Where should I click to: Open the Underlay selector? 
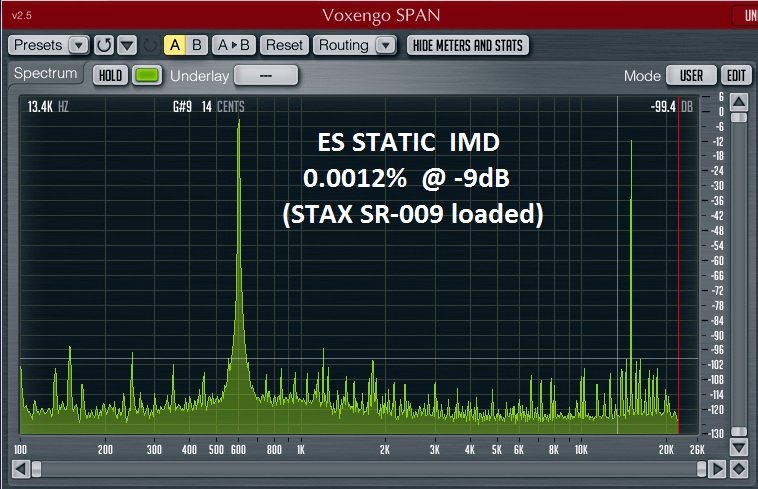point(266,75)
